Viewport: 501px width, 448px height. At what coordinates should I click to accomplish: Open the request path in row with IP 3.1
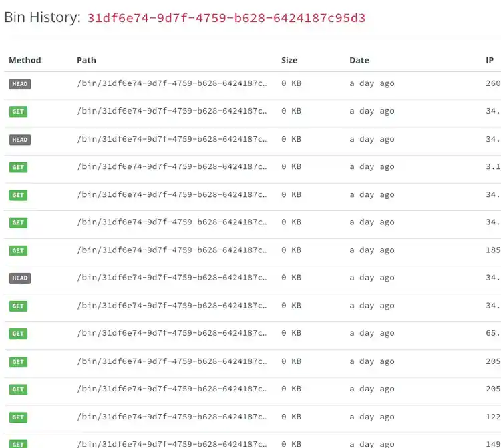(172, 167)
